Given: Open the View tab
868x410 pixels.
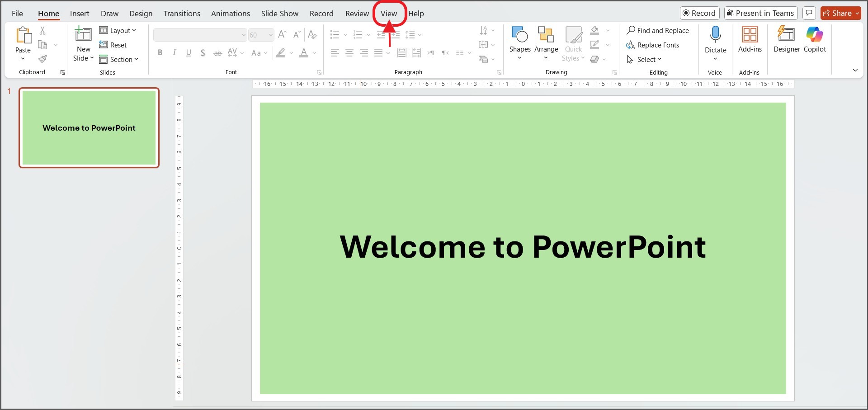Looking at the screenshot, I should [388, 14].
